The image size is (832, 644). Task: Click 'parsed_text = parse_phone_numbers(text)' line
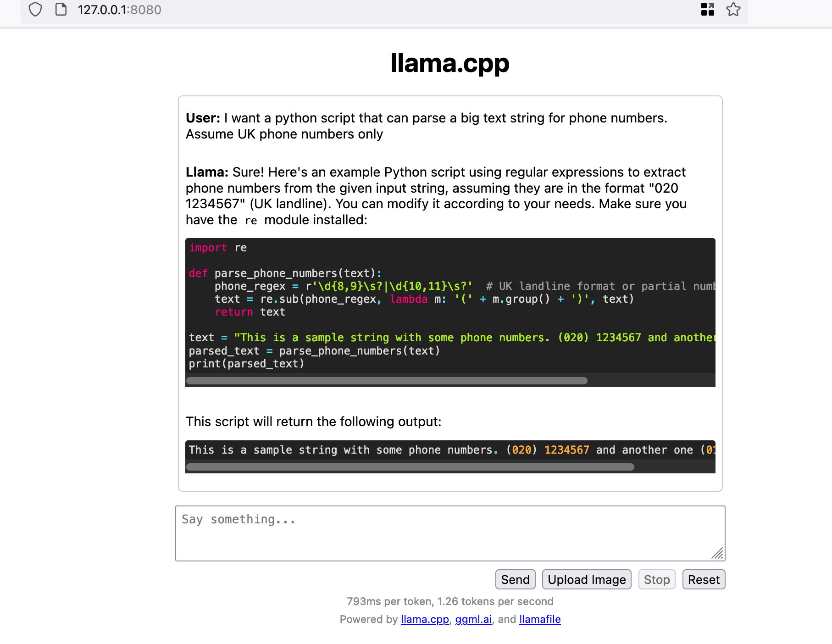point(315,351)
